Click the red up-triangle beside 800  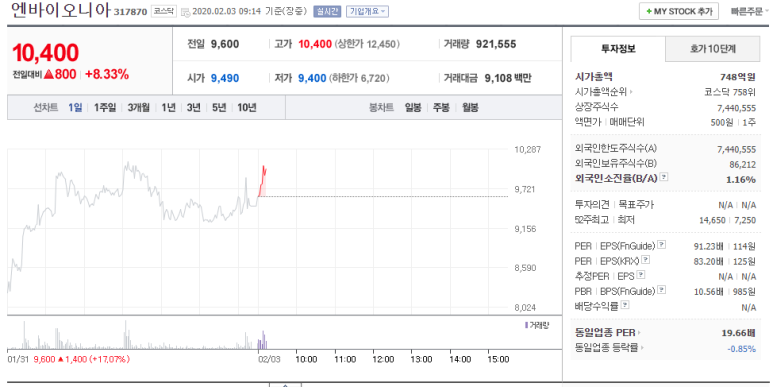click(48, 74)
